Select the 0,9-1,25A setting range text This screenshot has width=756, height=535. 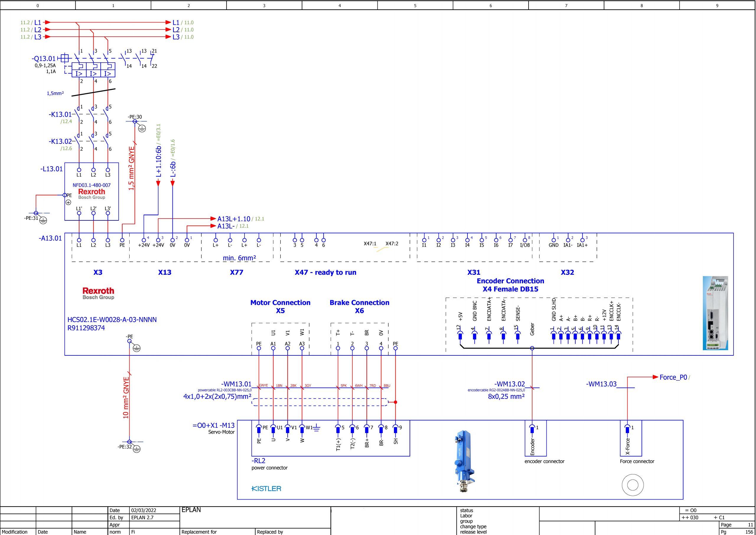point(45,66)
